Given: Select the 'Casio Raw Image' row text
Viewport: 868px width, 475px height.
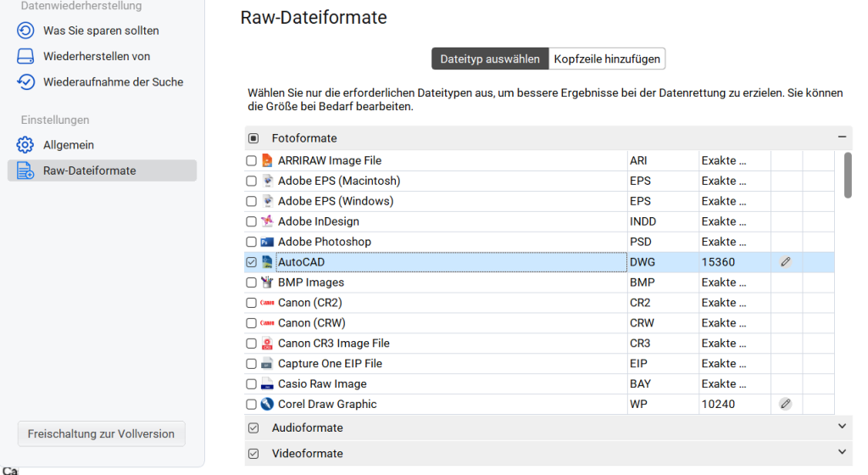Looking at the screenshot, I should pos(322,383).
